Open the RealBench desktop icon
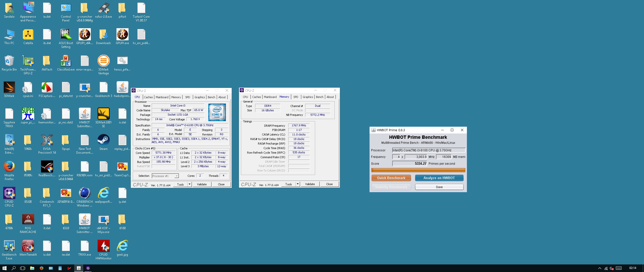The height and width of the screenshot is (272, 644). tap(47, 169)
